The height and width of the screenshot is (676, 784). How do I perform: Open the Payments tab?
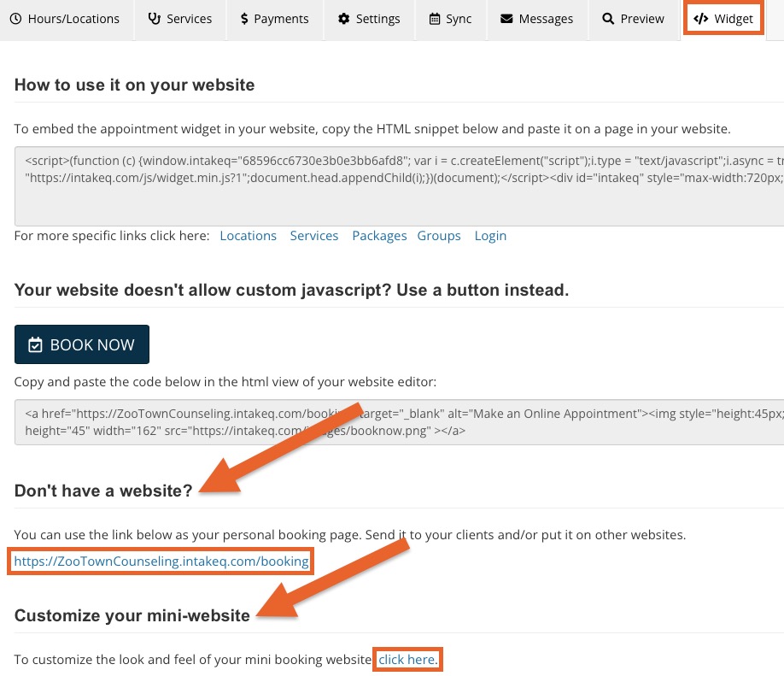(274, 19)
